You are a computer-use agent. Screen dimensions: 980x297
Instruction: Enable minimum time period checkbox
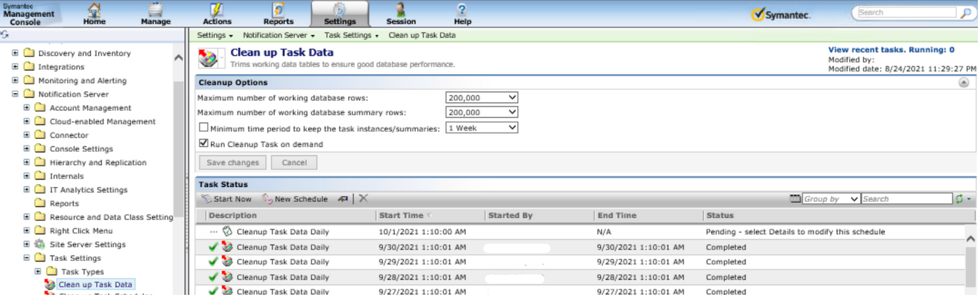point(204,128)
